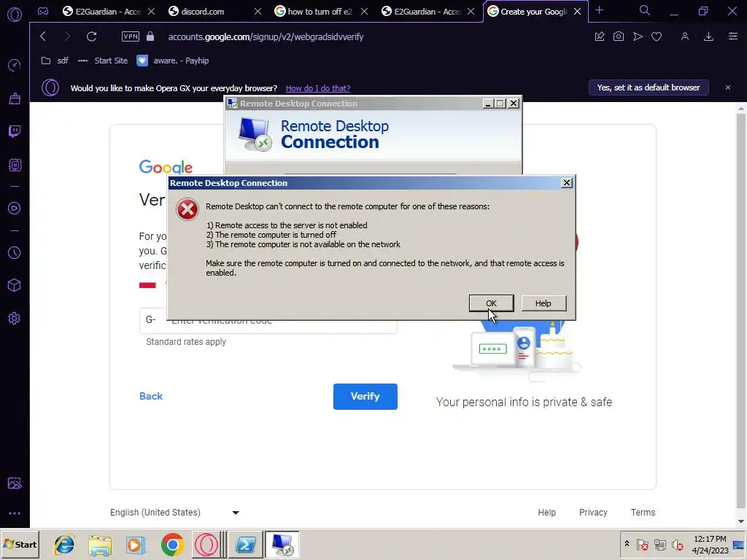Click the padlock site security icon
Image resolution: width=747 pixels, height=560 pixels.
click(x=150, y=36)
